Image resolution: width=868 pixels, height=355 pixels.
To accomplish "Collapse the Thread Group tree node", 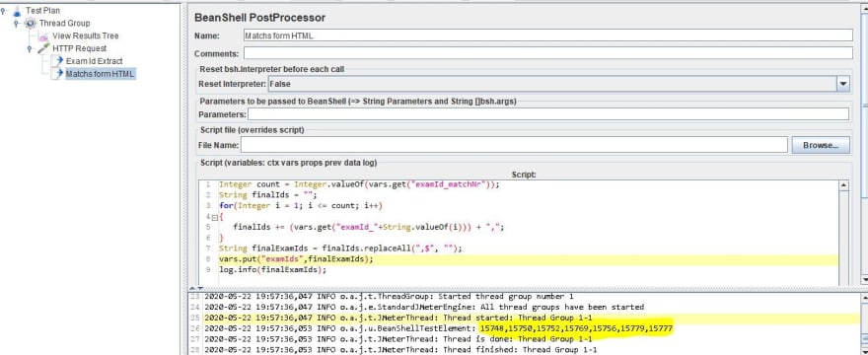I will (x=17, y=24).
